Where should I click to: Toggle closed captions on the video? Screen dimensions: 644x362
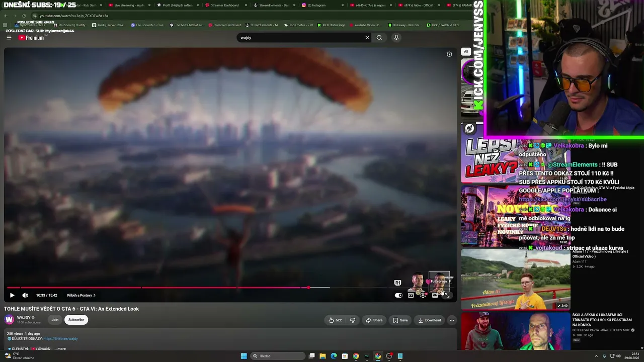coord(411,295)
